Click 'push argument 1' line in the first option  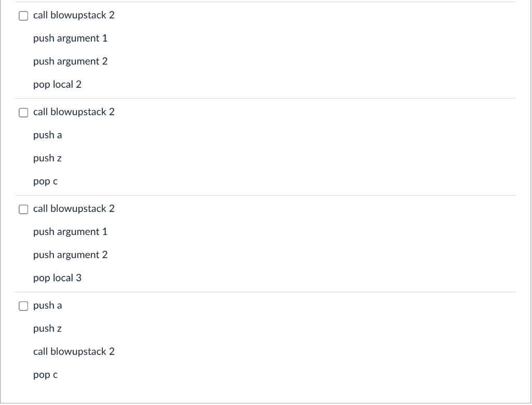coord(70,38)
